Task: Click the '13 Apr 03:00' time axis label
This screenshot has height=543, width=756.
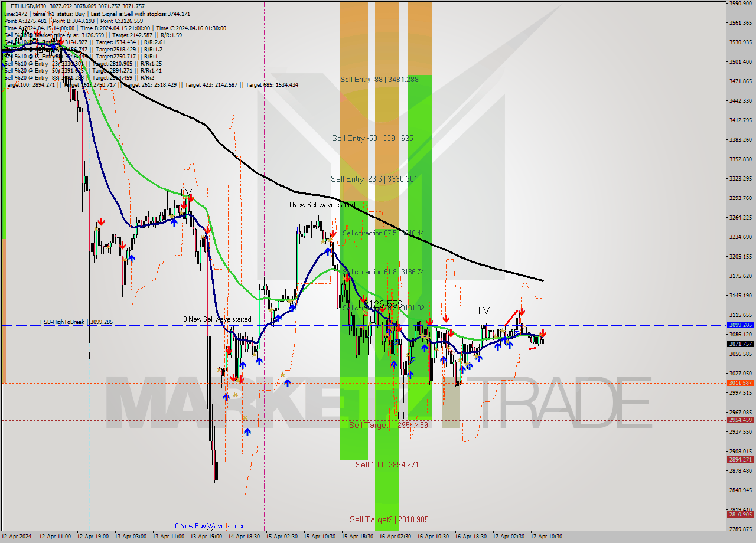Action: pyautogui.click(x=130, y=537)
